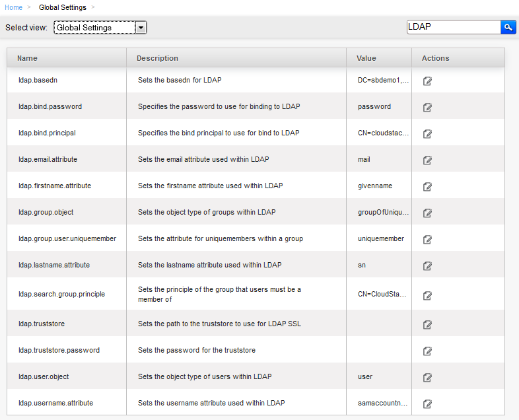Click edit icon for ldap.bind.principal
Image resolution: width=519 pixels, height=420 pixels.
click(x=427, y=133)
